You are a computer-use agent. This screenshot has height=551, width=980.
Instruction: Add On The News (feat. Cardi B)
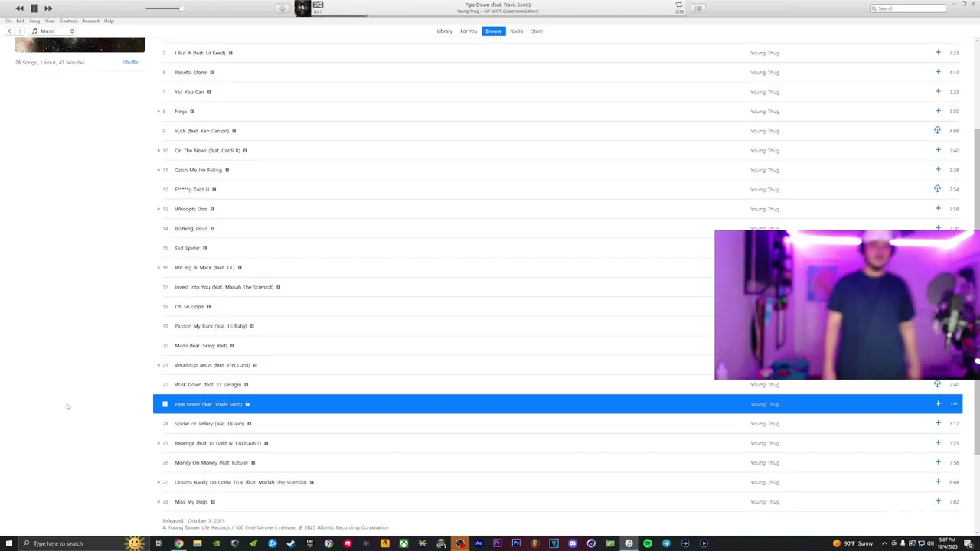click(x=938, y=150)
